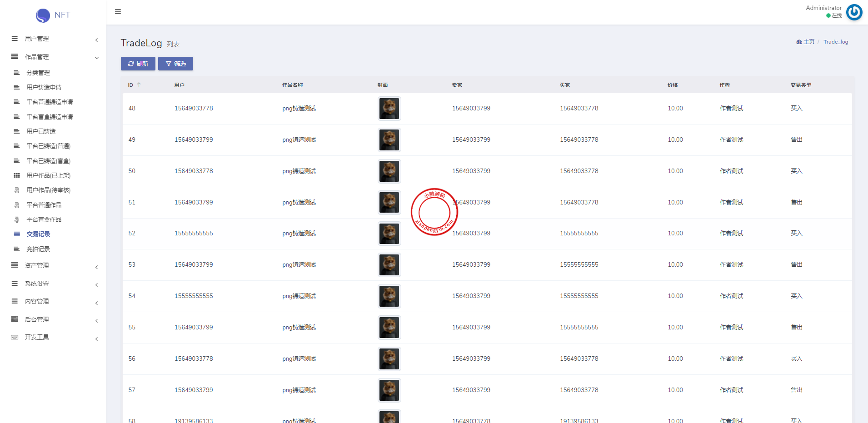
Task: Expand the 用户管理 menu chevron
Action: click(96, 40)
